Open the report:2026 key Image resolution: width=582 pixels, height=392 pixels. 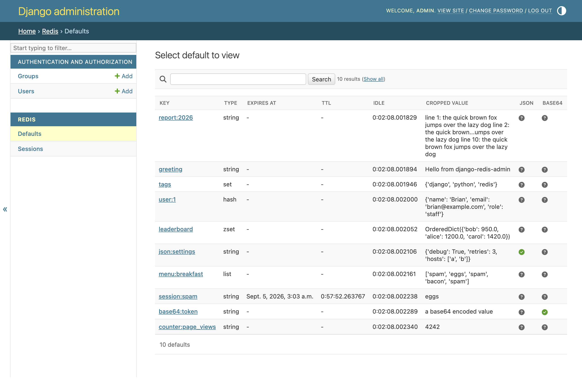coord(176,118)
